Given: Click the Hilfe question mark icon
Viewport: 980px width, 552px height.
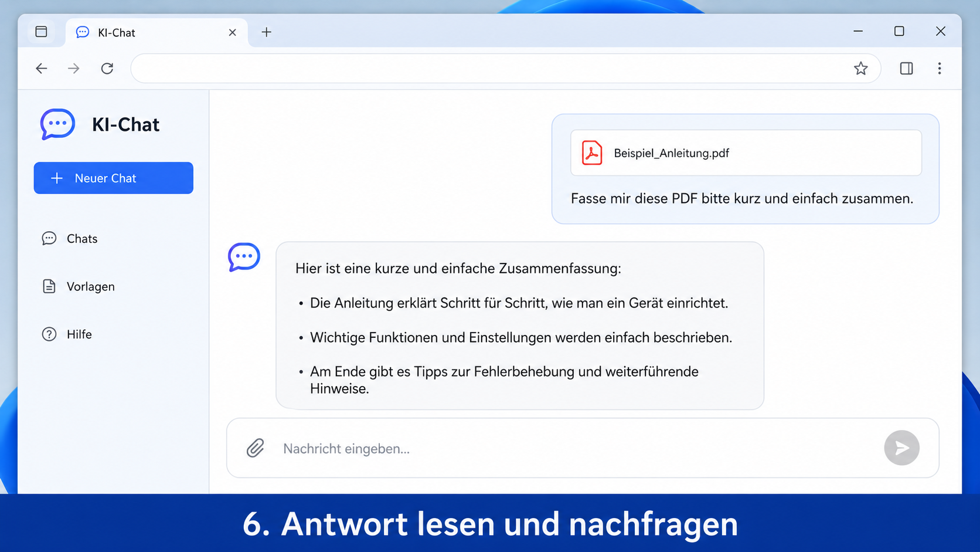Looking at the screenshot, I should [x=49, y=334].
